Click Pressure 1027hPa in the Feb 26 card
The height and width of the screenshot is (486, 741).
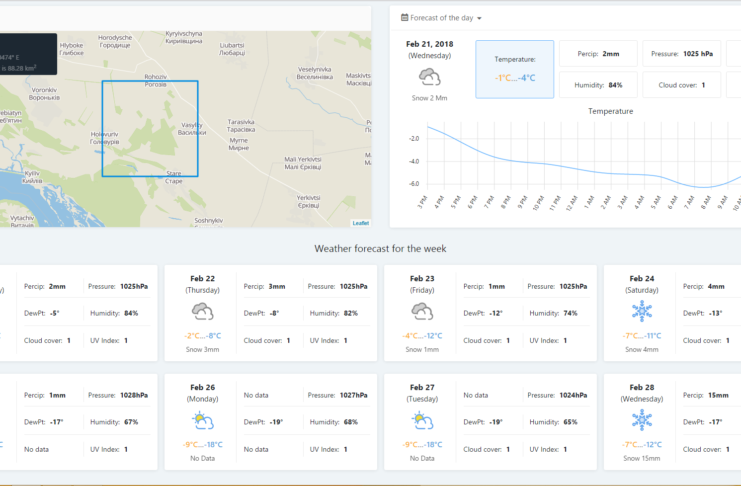pyautogui.click(x=337, y=395)
